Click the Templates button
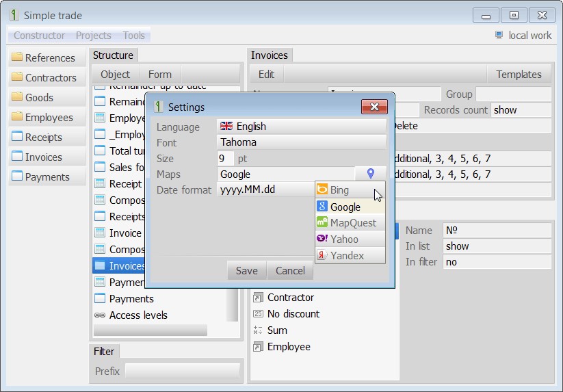 click(519, 75)
